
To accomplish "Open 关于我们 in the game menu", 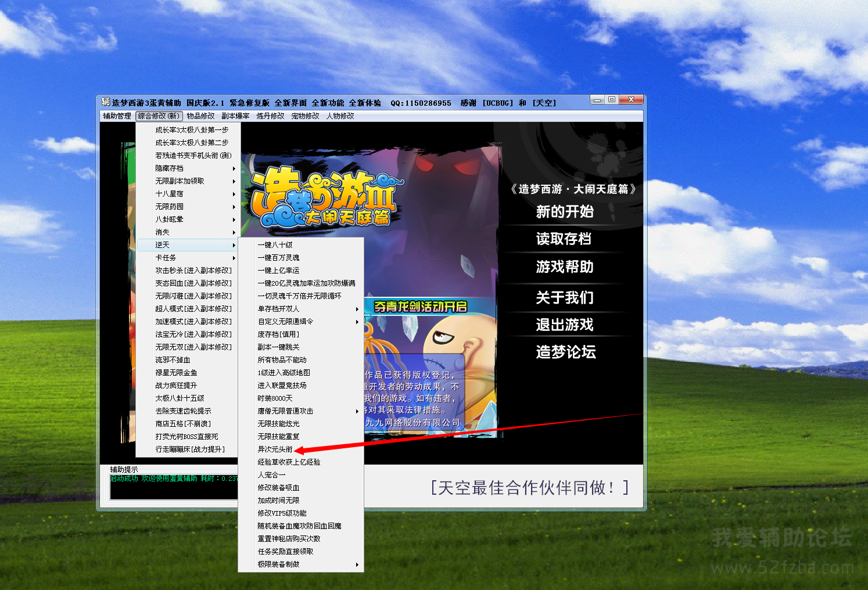I will click(x=565, y=297).
